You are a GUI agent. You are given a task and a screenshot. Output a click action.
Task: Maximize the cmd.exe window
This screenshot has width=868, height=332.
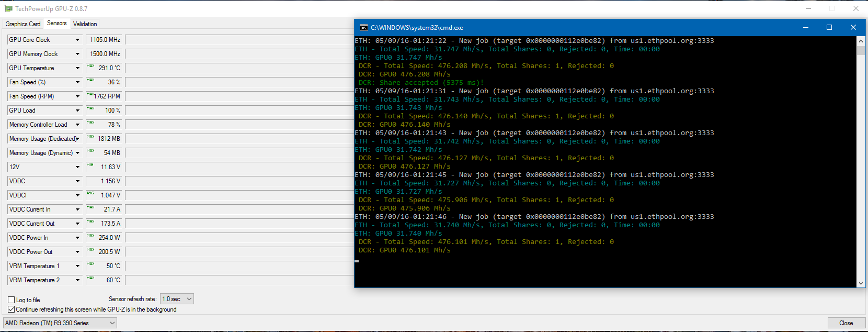coord(829,27)
